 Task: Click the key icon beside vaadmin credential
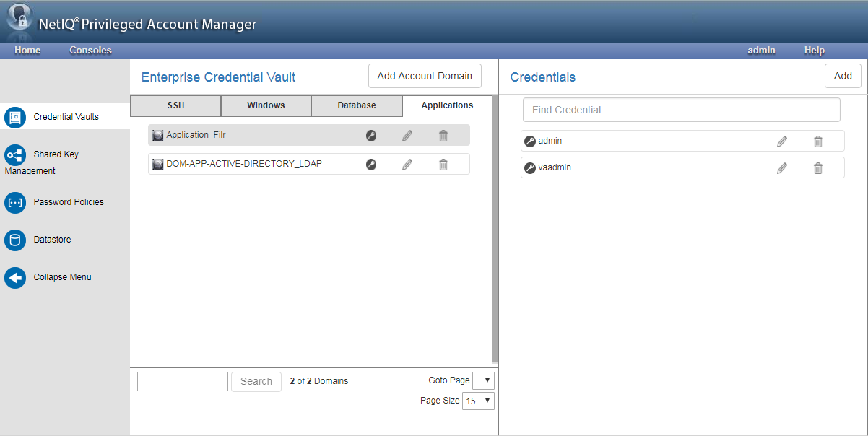tap(530, 168)
